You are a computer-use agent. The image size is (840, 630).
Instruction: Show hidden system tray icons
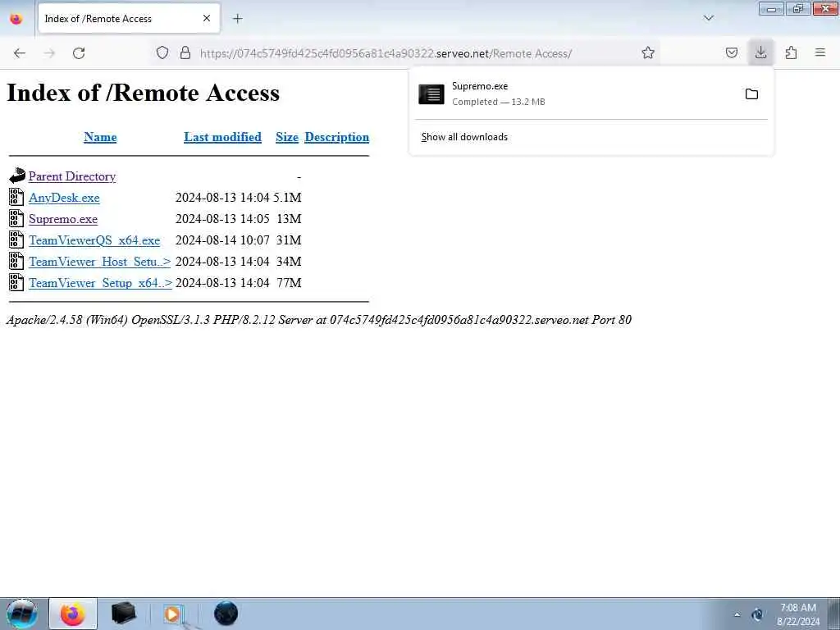point(737,615)
